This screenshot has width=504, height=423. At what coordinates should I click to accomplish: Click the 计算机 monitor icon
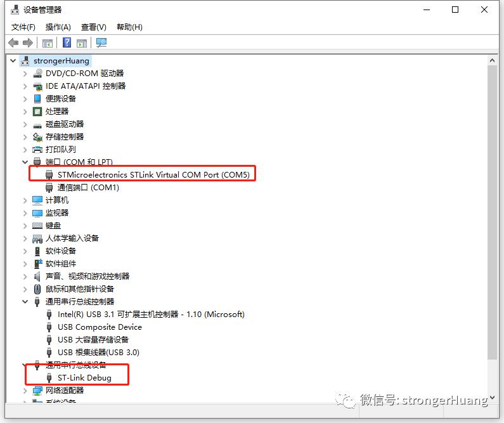click(37, 200)
